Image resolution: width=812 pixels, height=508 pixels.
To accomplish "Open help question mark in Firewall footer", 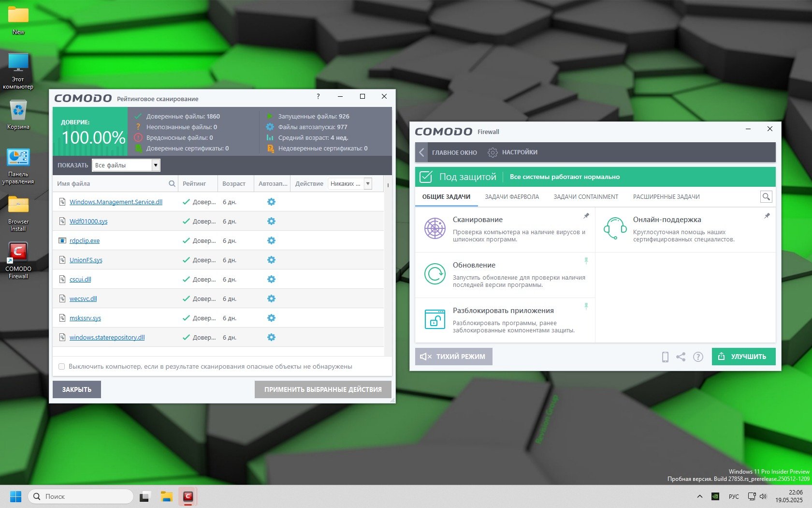I will point(698,357).
